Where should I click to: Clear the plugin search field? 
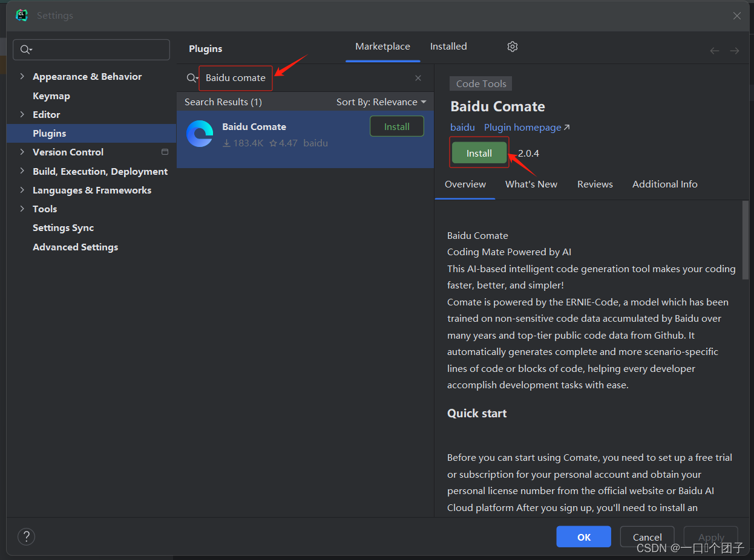tap(418, 78)
